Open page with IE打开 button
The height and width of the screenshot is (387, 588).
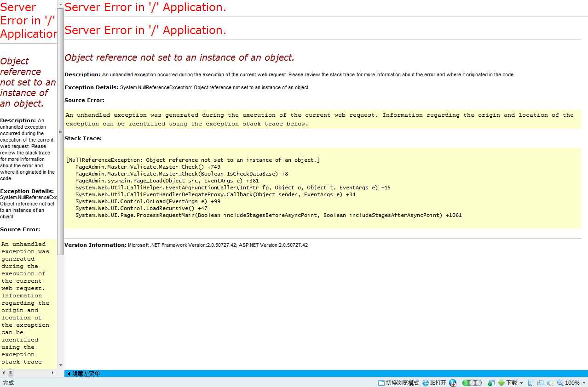[x=434, y=383]
